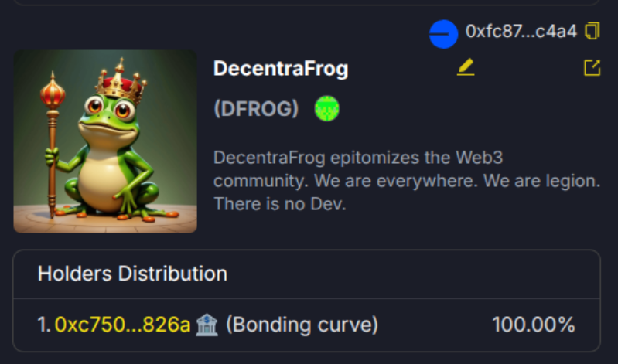Click the yellow pencil edit icon
Viewport: 618px width, 364px height.
pyautogui.click(x=466, y=67)
